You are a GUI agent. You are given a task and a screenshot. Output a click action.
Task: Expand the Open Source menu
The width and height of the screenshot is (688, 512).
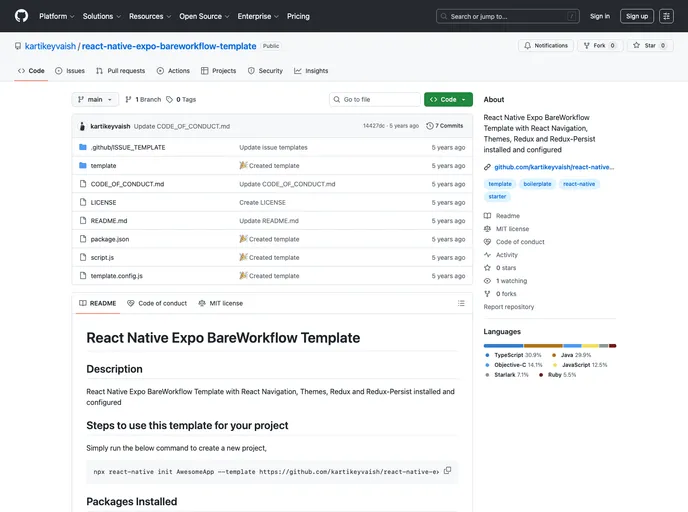(x=203, y=16)
